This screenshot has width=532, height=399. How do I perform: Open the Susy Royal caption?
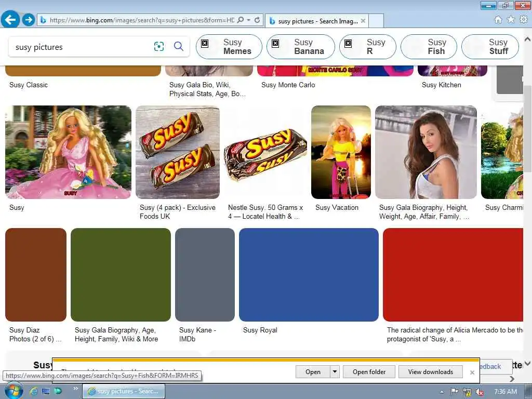pos(260,330)
